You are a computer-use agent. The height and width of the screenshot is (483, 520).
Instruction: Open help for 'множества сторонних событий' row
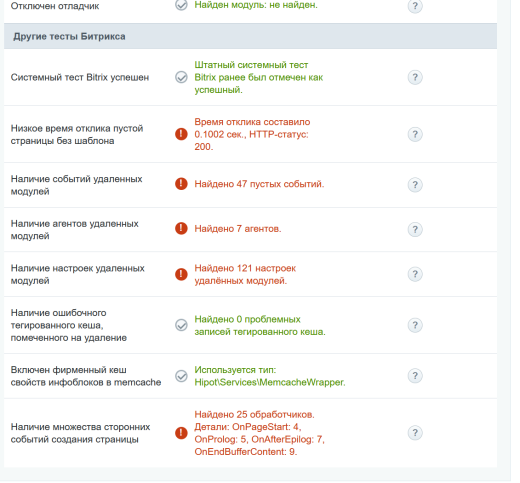tap(415, 433)
